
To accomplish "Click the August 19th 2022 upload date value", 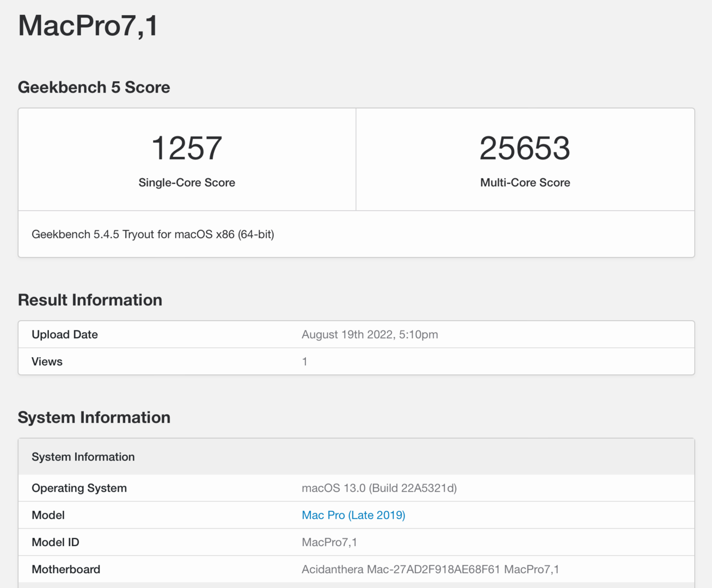I will (370, 334).
